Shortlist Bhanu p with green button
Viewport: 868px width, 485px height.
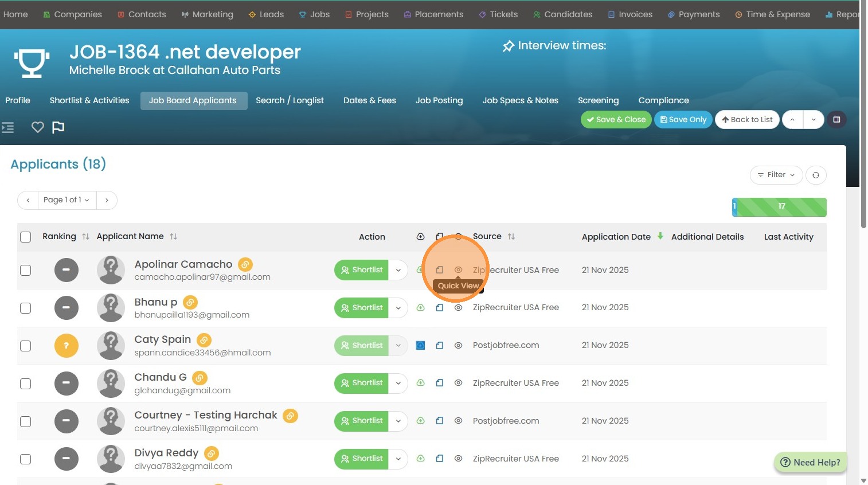[x=361, y=308]
